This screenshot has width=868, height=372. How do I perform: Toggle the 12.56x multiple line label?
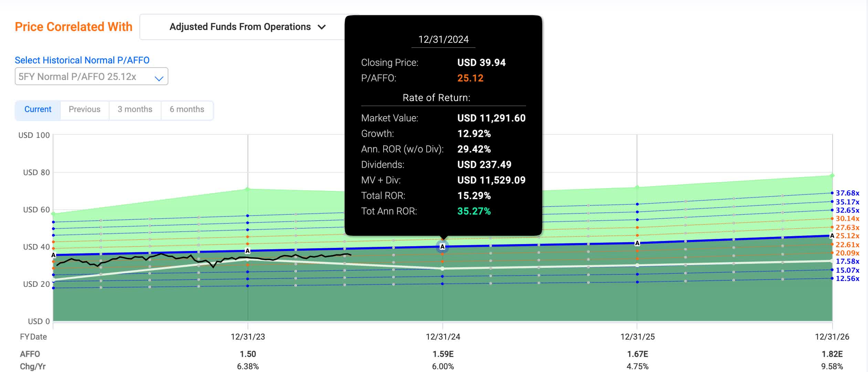click(847, 279)
